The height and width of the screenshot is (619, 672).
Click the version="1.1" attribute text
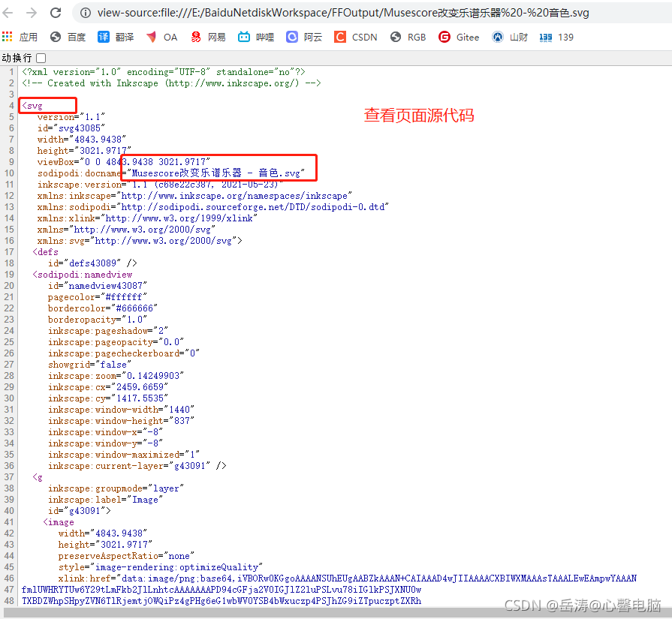click(71, 117)
